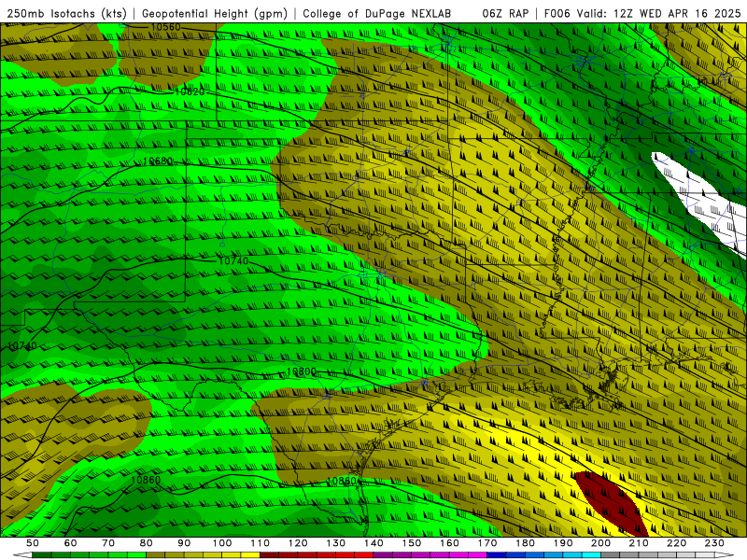Image resolution: width=747 pixels, height=560 pixels.
Task: Click the 'Geopotential Height (gpm)' header text
Action: [x=215, y=14]
